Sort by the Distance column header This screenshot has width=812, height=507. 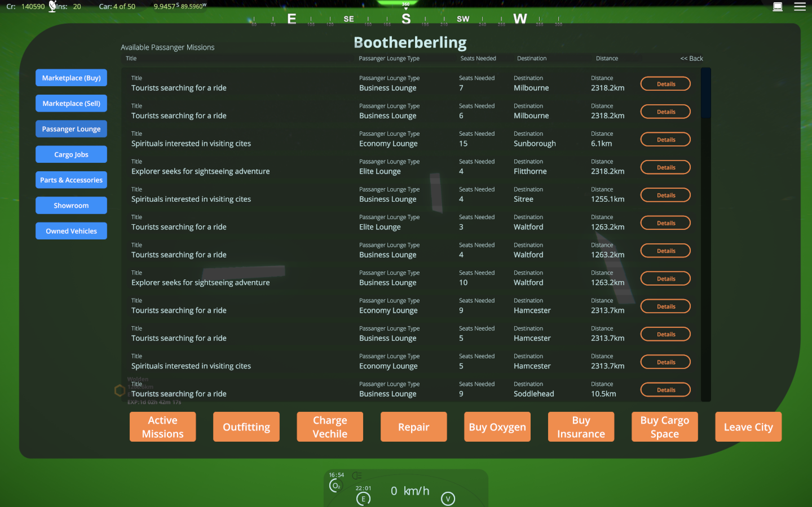pos(607,58)
